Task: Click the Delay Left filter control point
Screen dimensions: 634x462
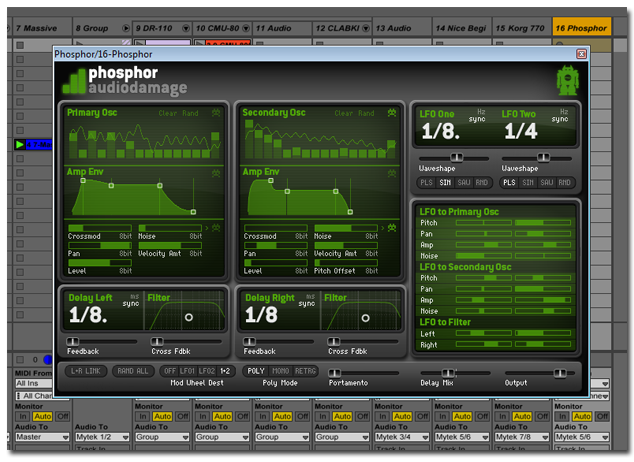Action: tap(189, 317)
